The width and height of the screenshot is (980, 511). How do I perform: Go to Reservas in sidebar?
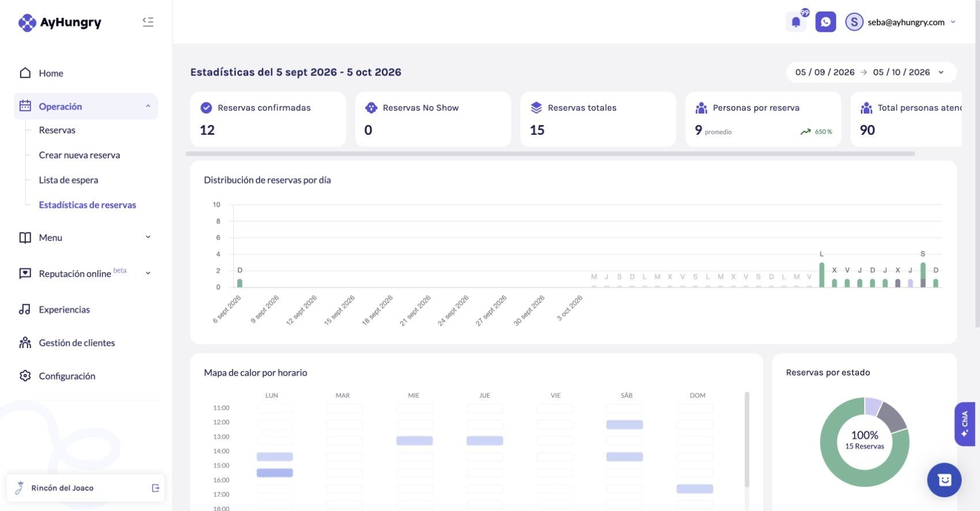[57, 130]
